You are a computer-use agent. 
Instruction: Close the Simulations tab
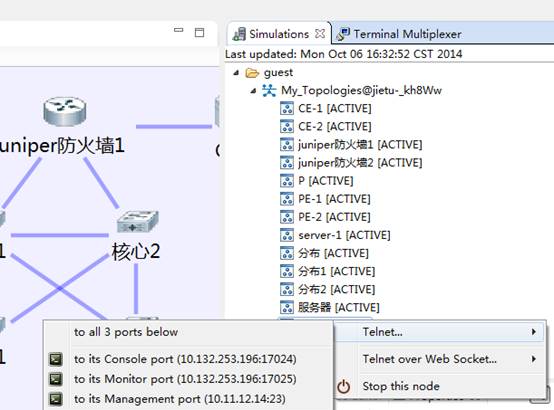coord(319,34)
